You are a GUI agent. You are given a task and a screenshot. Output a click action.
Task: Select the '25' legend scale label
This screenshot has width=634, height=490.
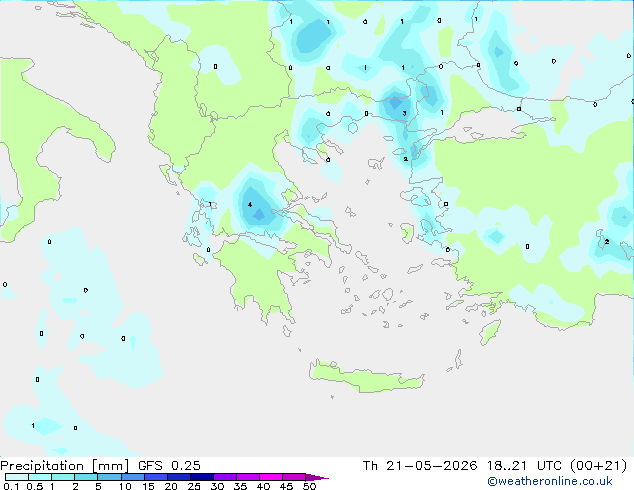pyautogui.click(x=194, y=486)
